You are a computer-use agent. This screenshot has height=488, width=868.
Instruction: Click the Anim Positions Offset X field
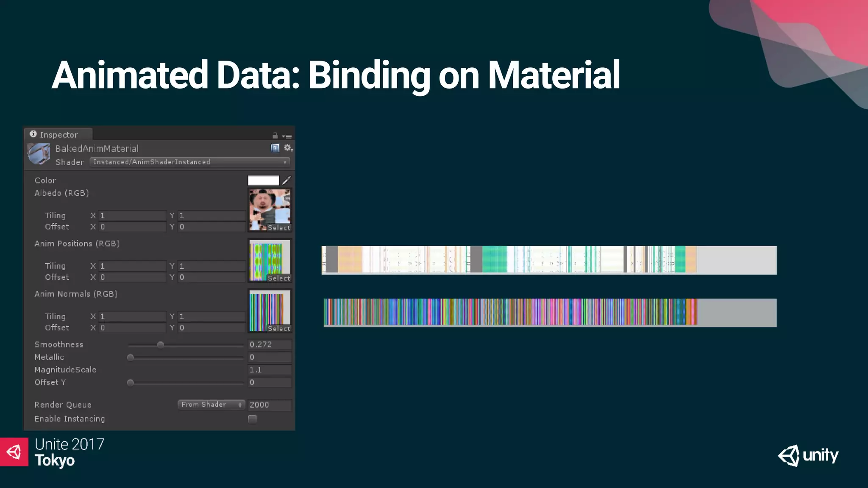point(132,277)
